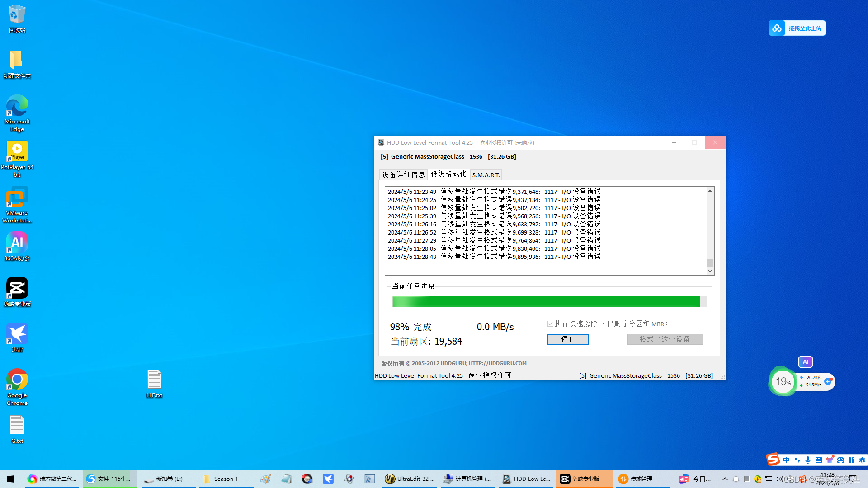The width and height of the screenshot is (868, 488).
Task: Click the log list scroll-down arrow
Action: tap(710, 271)
